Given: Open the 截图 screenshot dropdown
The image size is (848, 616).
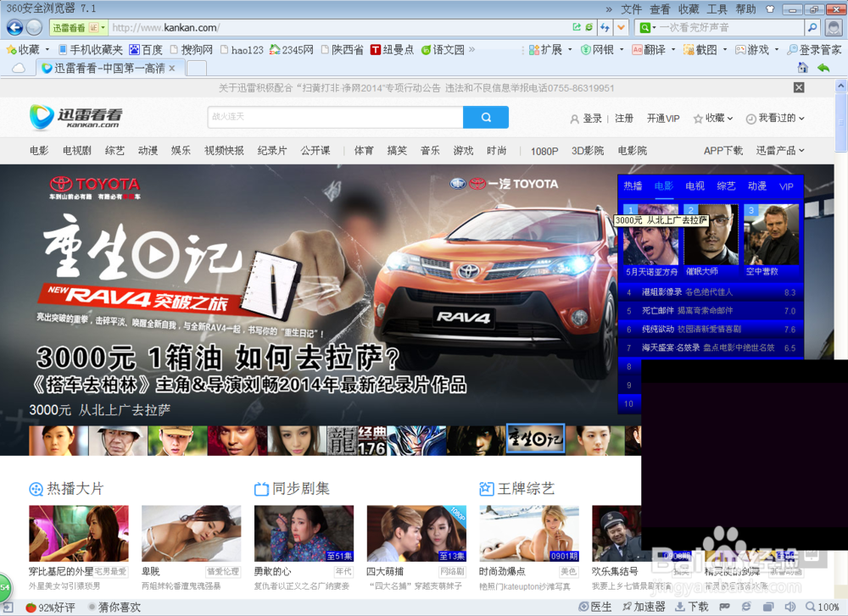Looking at the screenshot, I should [706, 50].
